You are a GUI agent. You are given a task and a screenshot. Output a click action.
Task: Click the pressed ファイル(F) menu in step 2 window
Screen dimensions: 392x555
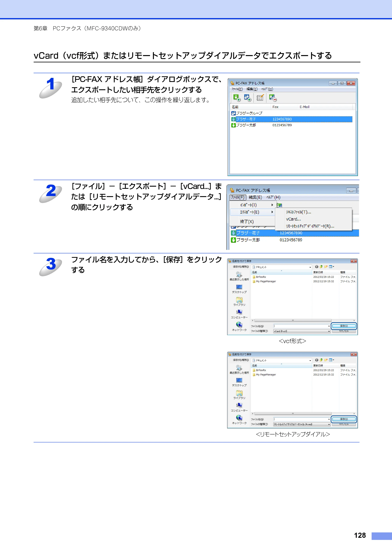click(238, 197)
